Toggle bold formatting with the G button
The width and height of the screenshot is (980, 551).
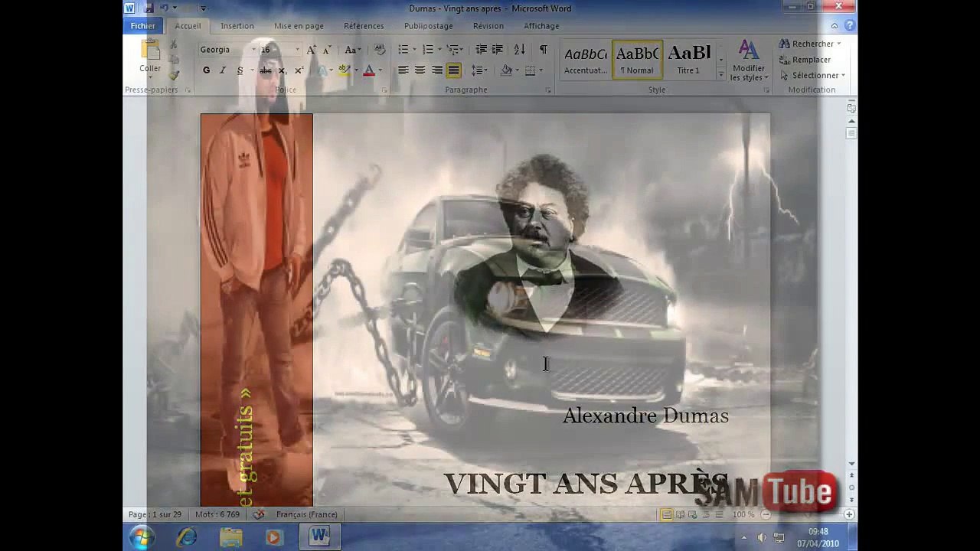click(206, 70)
